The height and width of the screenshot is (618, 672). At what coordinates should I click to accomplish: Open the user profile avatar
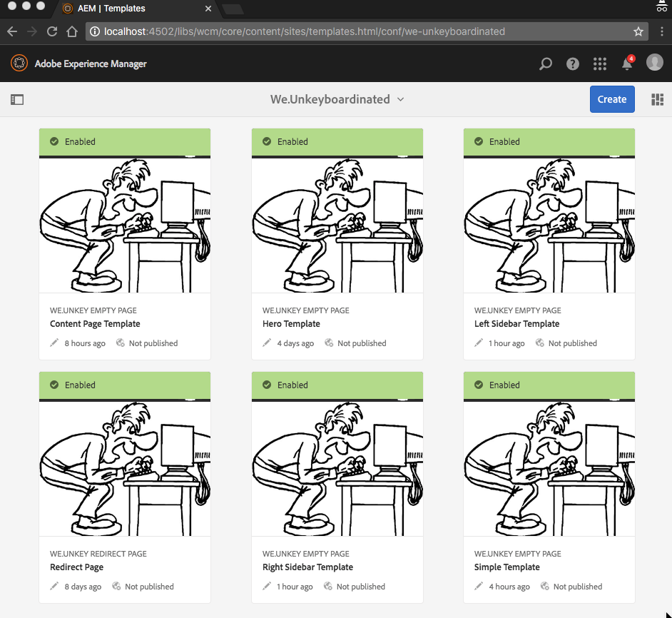click(x=654, y=62)
